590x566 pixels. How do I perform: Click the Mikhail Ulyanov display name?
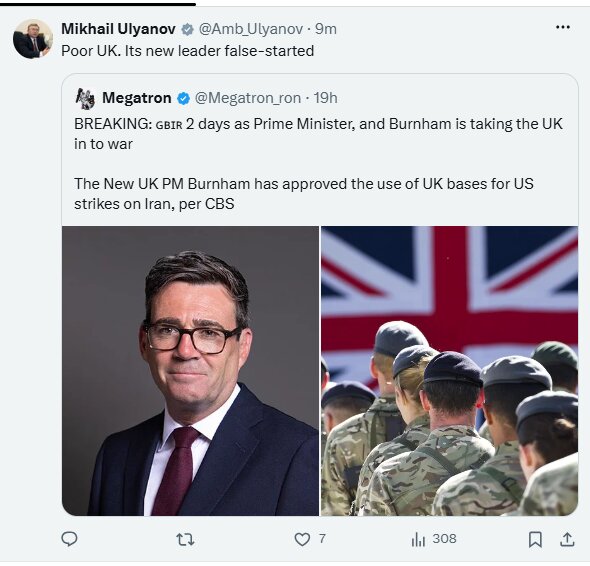pos(118,29)
